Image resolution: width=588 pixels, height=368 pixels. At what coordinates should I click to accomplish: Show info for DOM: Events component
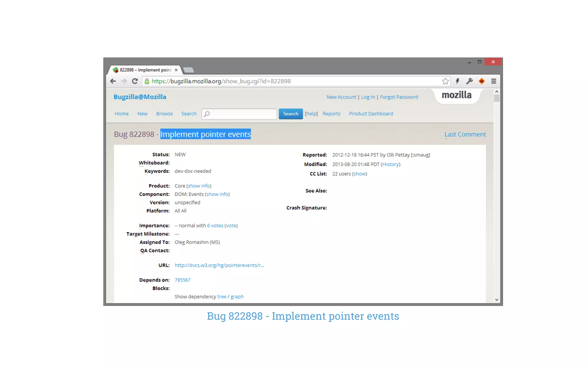point(217,194)
